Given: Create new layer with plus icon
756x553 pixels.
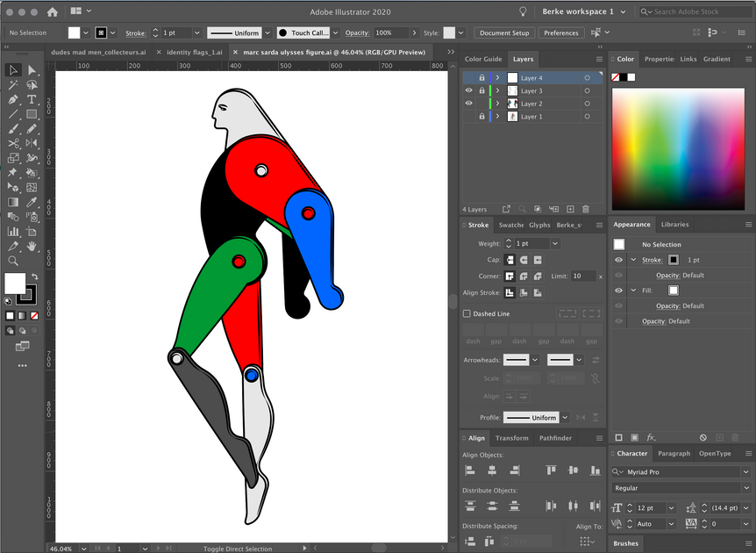Looking at the screenshot, I should (570, 209).
